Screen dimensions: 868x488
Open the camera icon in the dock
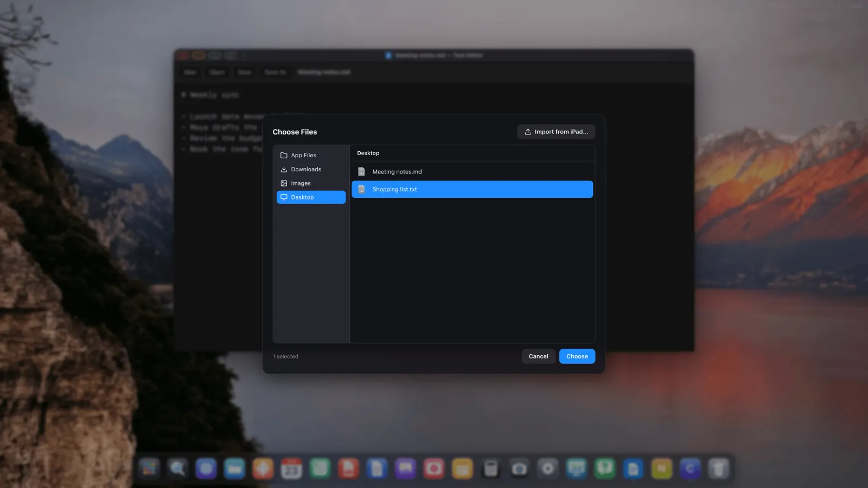[x=519, y=468]
